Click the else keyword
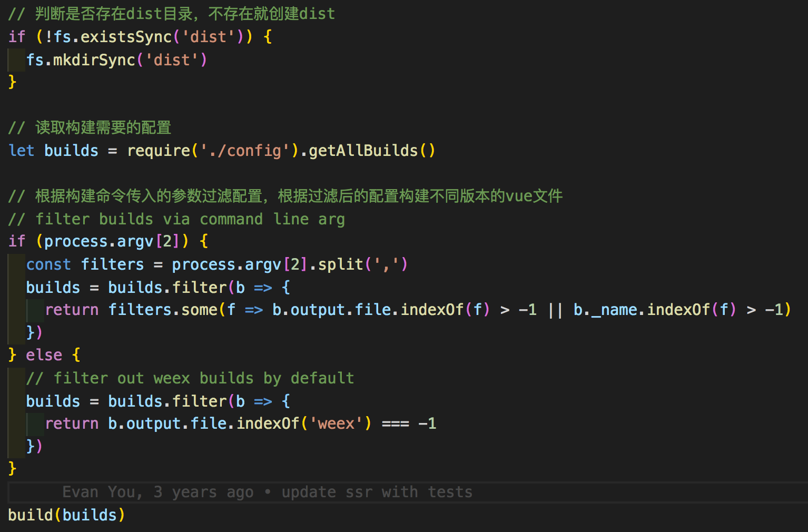 point(44,355)
